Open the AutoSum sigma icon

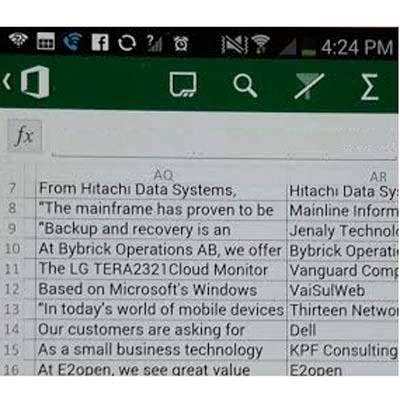click(x=370, y=87)
